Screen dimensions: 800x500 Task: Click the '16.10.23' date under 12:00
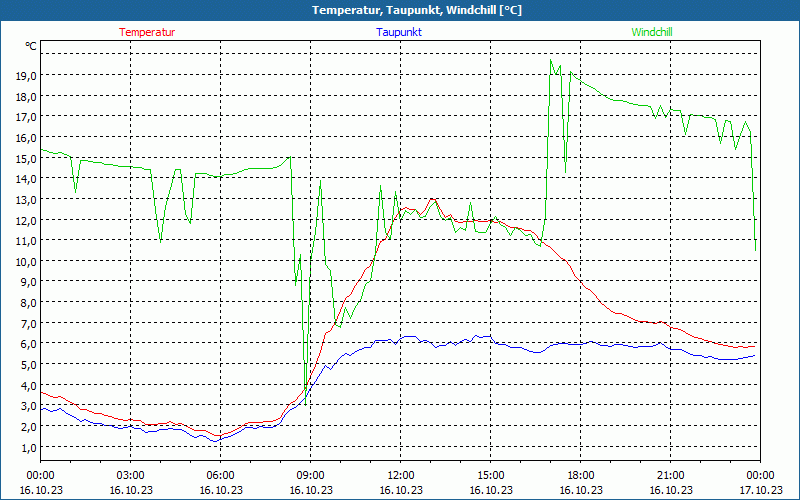pyautogui.click(x=401, y=490)
